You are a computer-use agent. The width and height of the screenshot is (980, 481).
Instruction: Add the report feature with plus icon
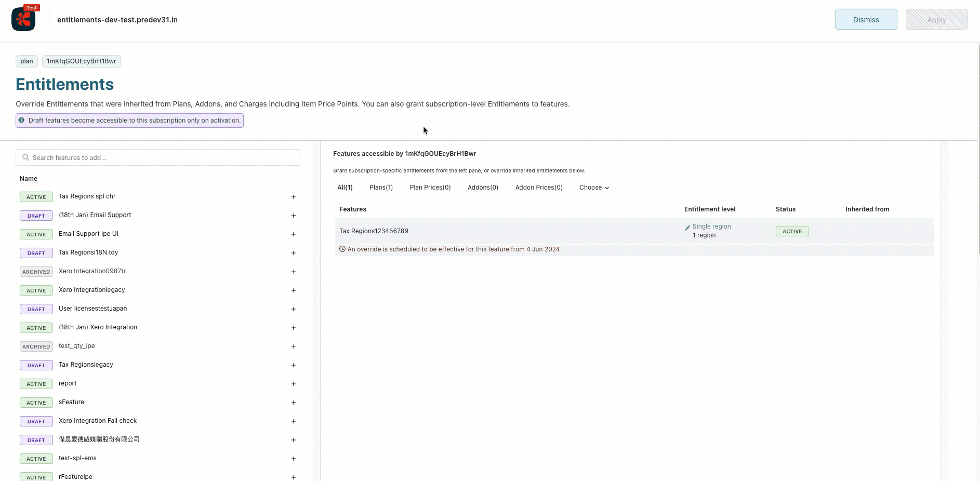[x=294, y=384]
